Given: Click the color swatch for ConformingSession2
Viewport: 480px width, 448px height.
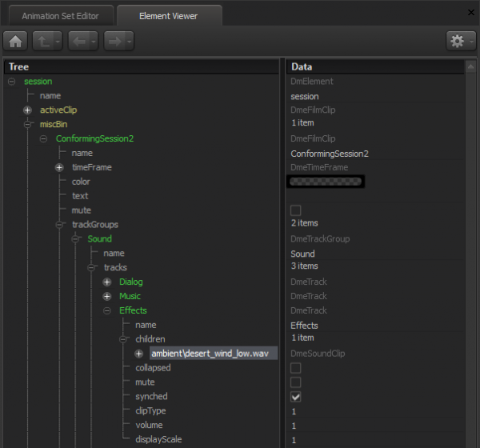Looking at the screenshot, I should [326, 182].
